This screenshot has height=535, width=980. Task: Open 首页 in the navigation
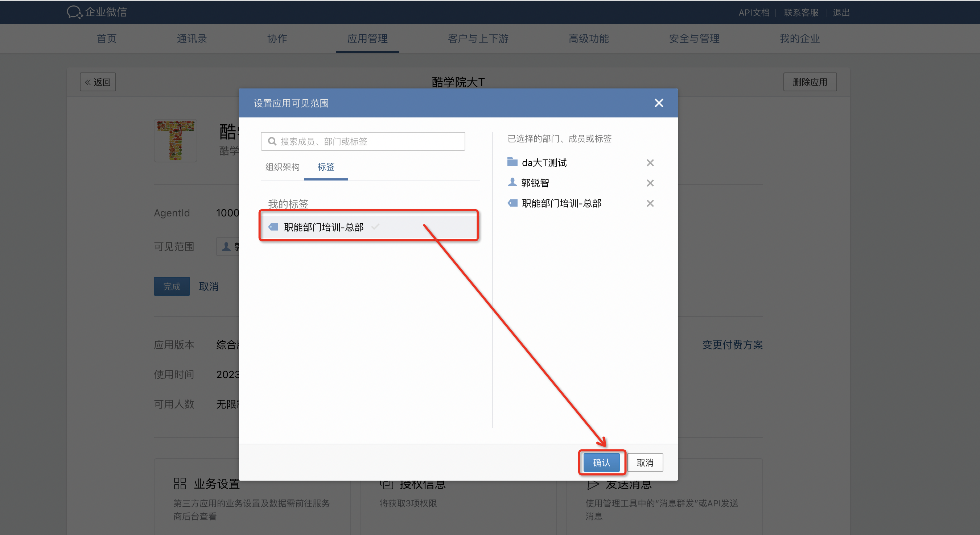[107, 38]
